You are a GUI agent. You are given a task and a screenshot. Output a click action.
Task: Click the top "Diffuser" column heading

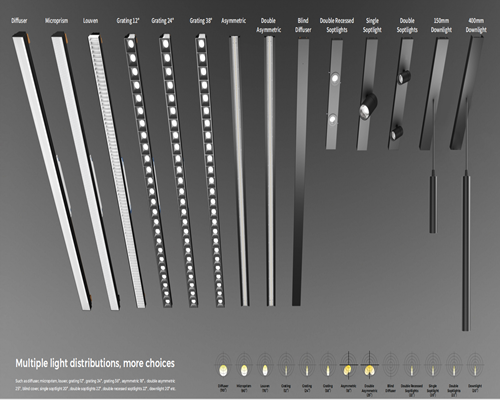19,21
